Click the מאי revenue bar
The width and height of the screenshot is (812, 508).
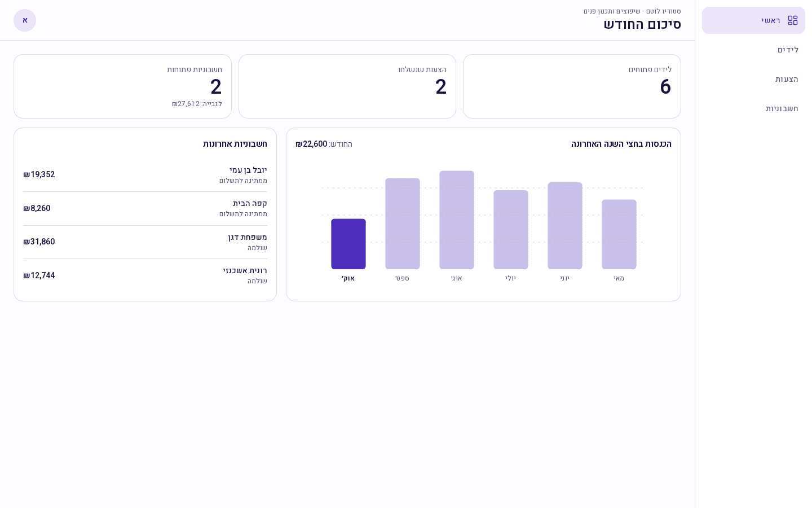coord(619,234)
